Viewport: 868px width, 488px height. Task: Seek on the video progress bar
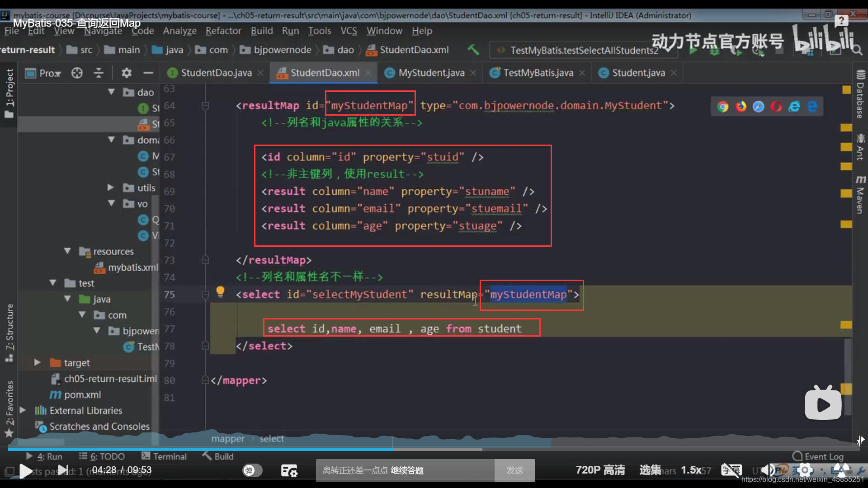[434, 450]
